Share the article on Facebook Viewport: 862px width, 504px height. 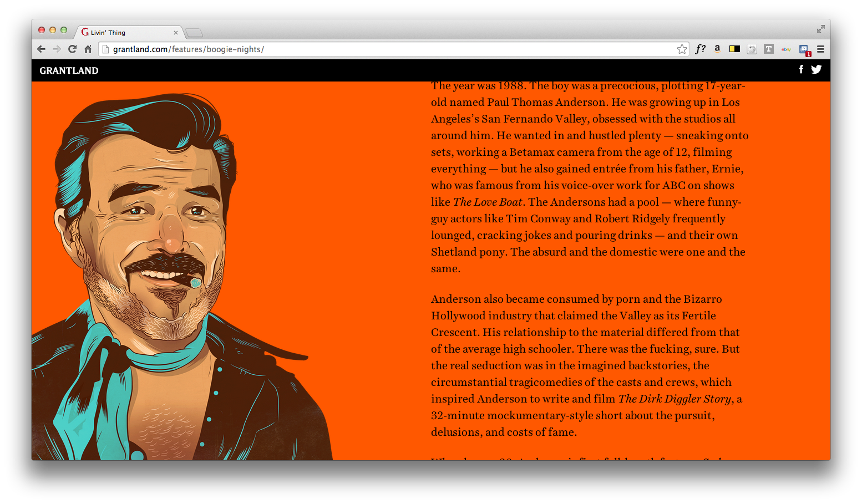click(x=801, y=69)
